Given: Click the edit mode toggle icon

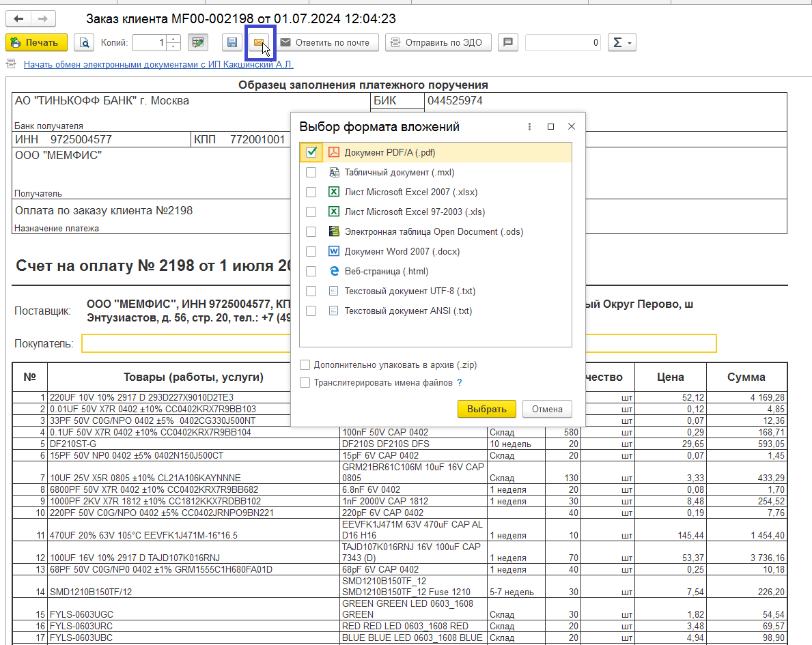Looking at the screenshot, I should coord(199,43).
